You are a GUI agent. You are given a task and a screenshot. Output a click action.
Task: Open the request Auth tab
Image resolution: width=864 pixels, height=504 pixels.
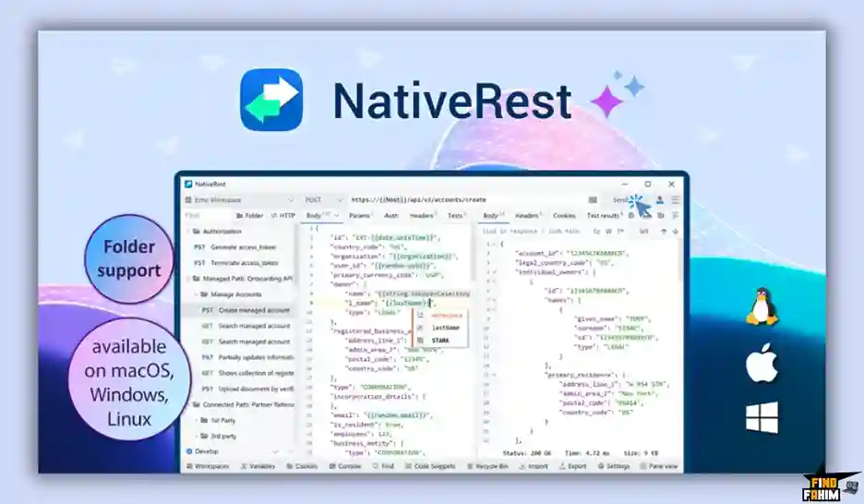coord(391,216)
